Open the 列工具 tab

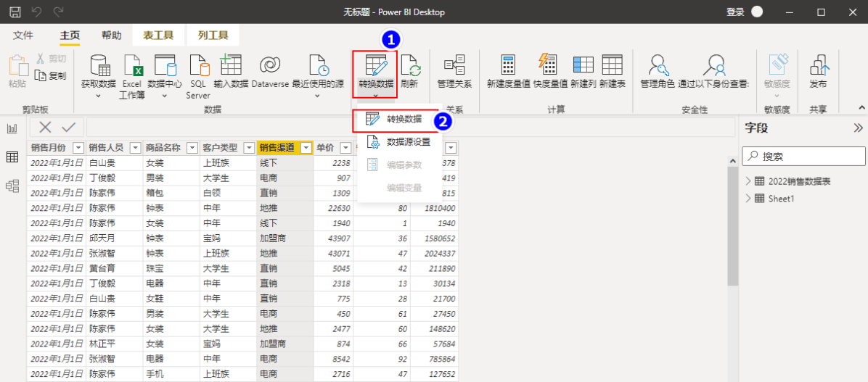(x=213, y=36)
